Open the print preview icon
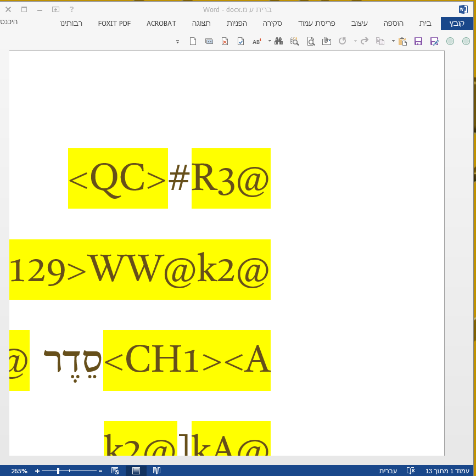476x476 pixels. (312, 41)
